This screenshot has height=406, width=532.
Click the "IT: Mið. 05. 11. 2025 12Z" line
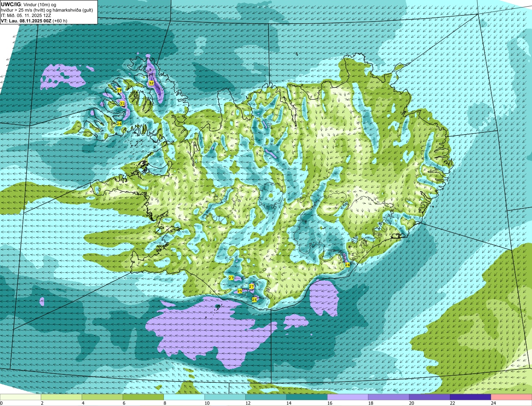[x=26, y=15]
